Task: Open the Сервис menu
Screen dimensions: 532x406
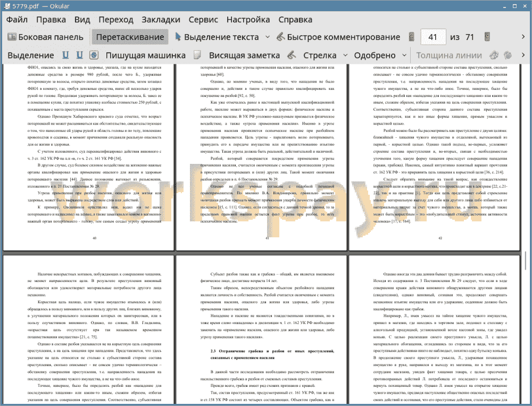Action: point(203,20)
